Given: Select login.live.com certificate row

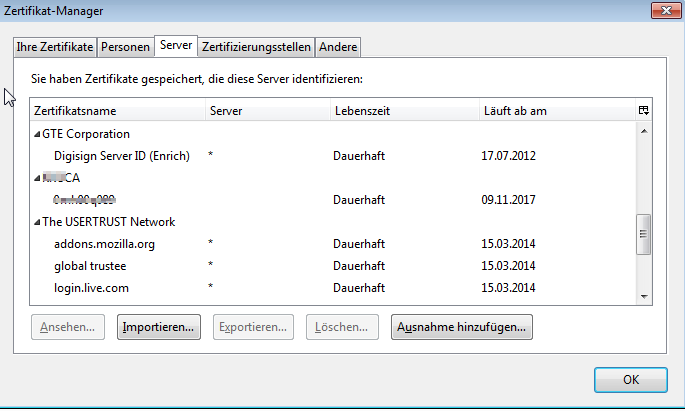Looking at the screenshot, I should pyautogui.click(x=92, y=288).
